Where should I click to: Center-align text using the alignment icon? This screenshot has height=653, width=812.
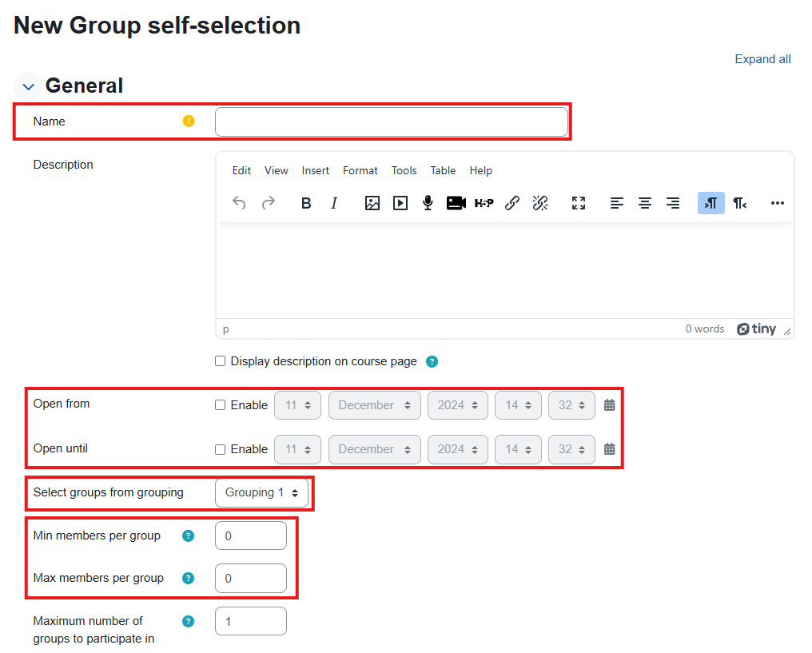pyautogui.click(x=644, y=203)
